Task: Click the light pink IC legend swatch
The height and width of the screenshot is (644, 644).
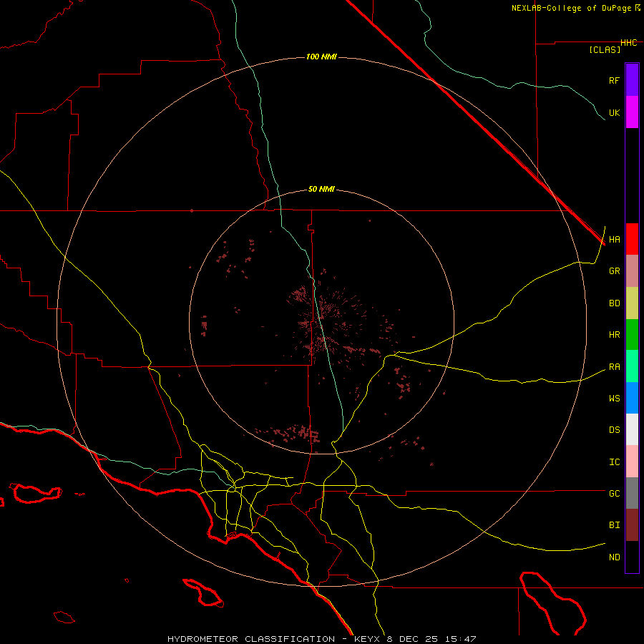Action: [x=632, y=462]
